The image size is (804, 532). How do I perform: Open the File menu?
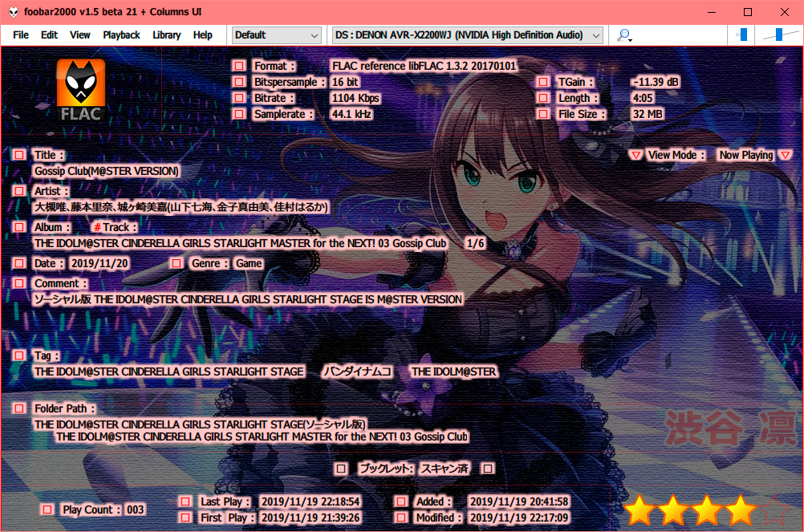point(21,35)
